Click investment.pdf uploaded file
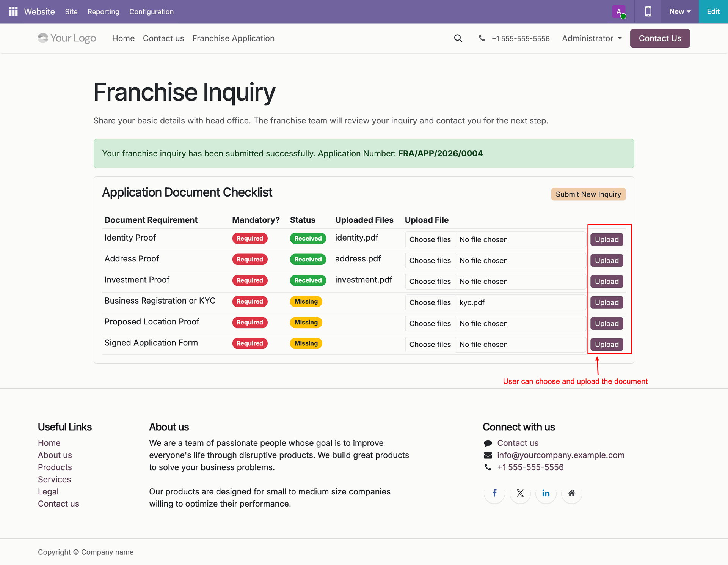Image resolution: width=728 pixels, height=565 pixels. (x=363, y=280)
